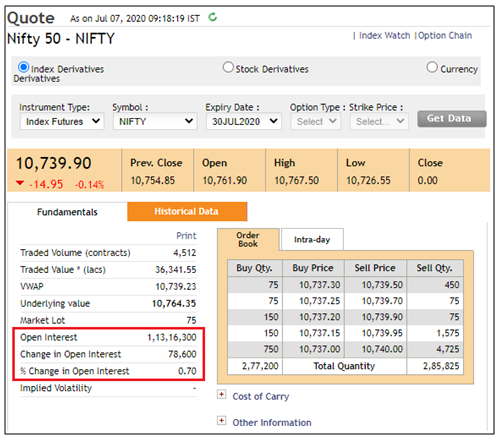497x441 pixels.
Task: Click Open Interest value 1,13,16,300
Action: click(x=172, y=337)
